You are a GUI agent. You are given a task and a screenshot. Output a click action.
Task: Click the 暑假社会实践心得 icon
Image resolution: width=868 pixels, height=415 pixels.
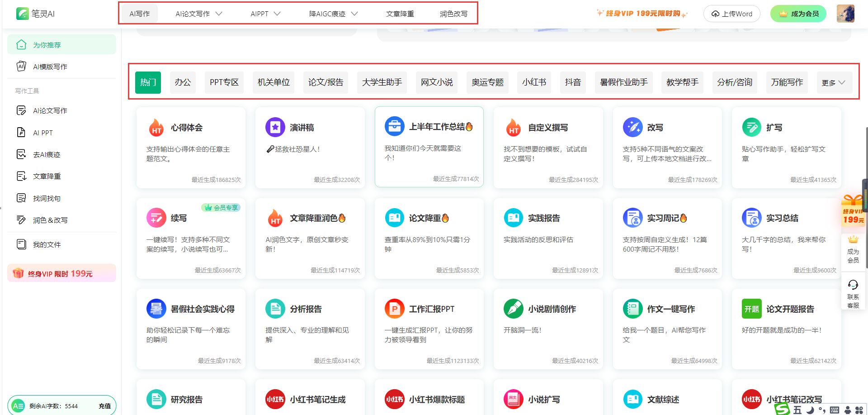point(156,309)
